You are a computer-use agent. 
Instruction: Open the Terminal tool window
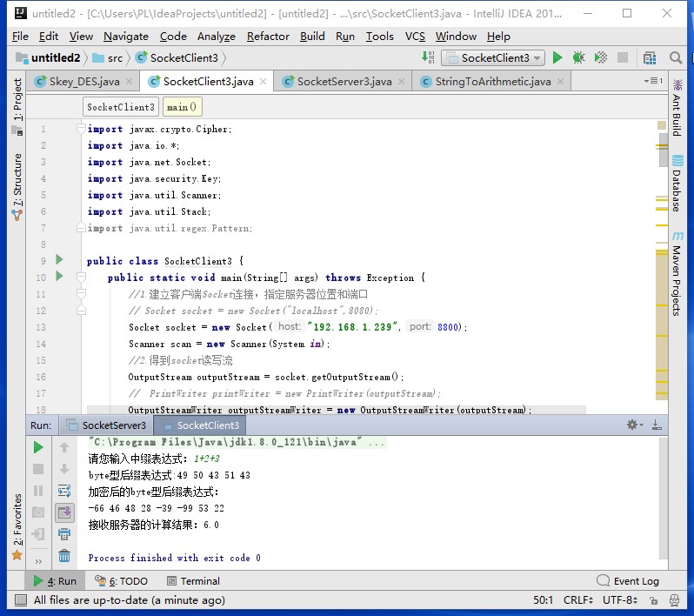(x=193, y=581)
